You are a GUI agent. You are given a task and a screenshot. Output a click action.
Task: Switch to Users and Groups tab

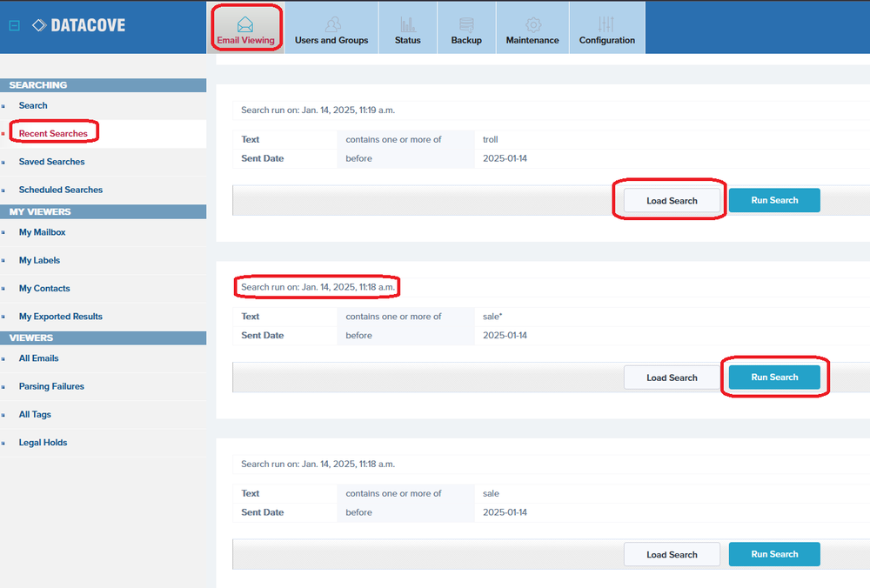click(331, 28)
